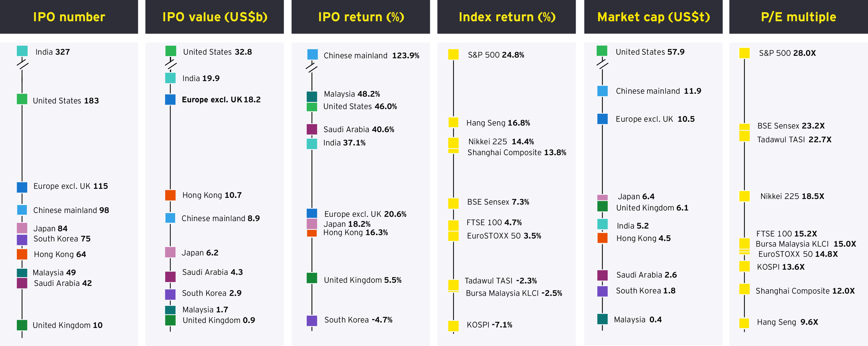The image size is (868, 346).
Task: Click yellow marker next to S&P 500 24.8%
Action: pyautogui.click(x=453, y=55)
